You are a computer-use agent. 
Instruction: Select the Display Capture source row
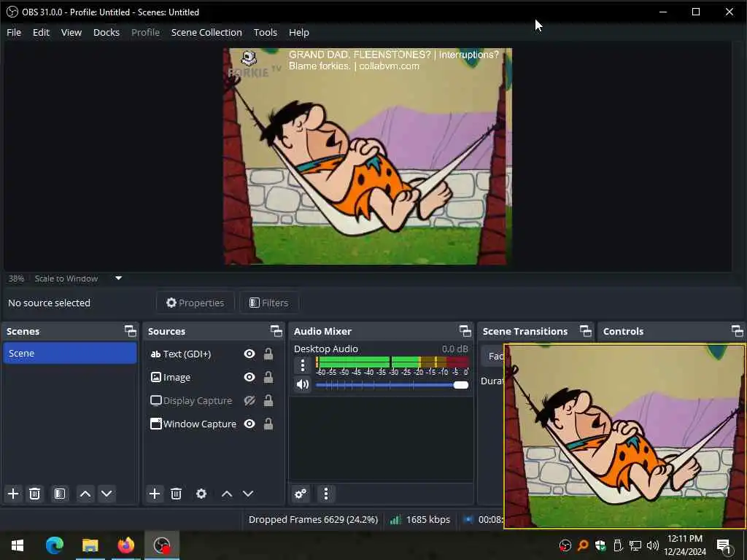tap(213, 400)
